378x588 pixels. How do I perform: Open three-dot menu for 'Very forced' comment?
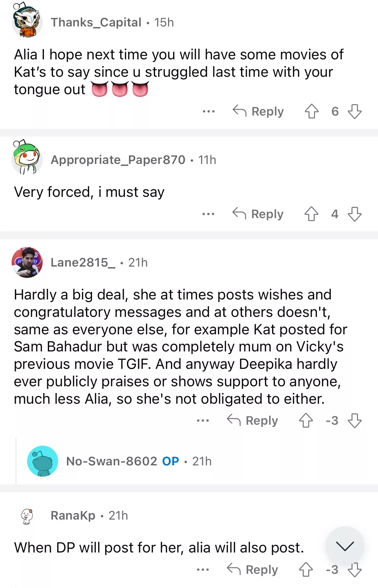208,214
